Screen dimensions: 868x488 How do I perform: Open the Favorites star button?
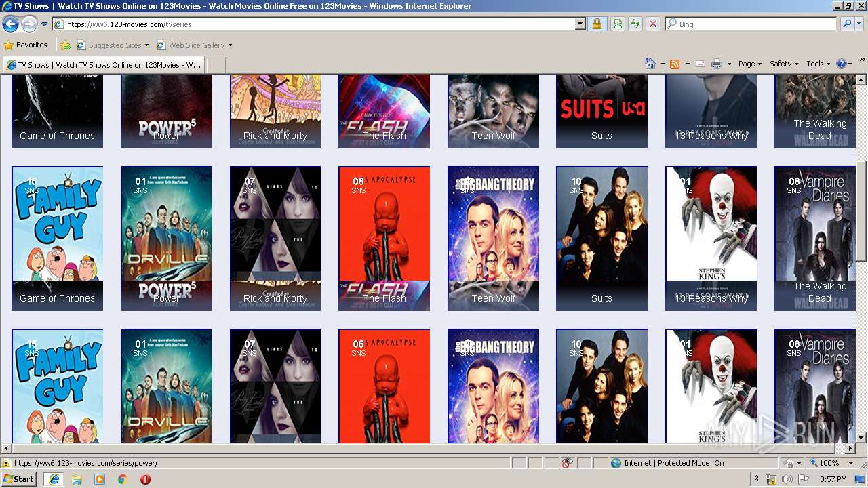(x=25, y=45)
